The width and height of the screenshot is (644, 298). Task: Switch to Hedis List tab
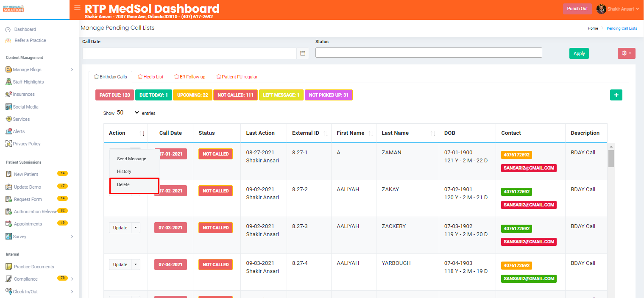[151, 77]
